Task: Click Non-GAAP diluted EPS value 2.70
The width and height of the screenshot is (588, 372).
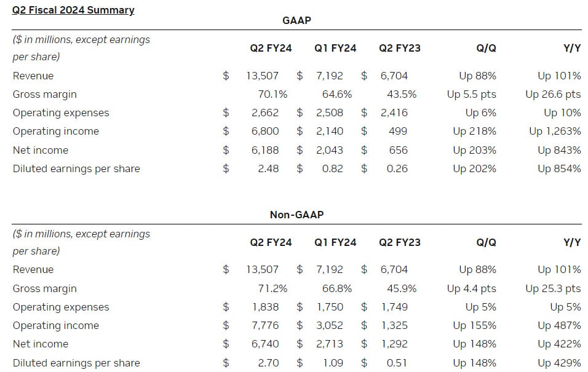Action: click(x=268, y=363)
